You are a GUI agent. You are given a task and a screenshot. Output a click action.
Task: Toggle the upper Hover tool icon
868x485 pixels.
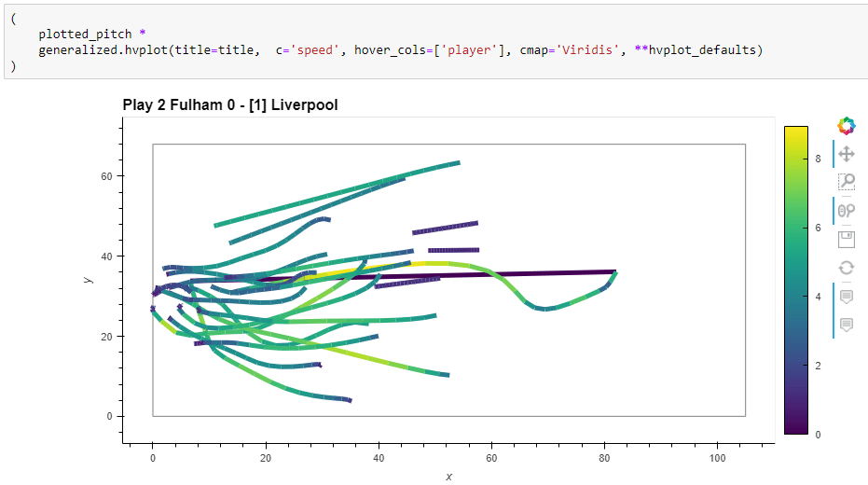(847, 297)
